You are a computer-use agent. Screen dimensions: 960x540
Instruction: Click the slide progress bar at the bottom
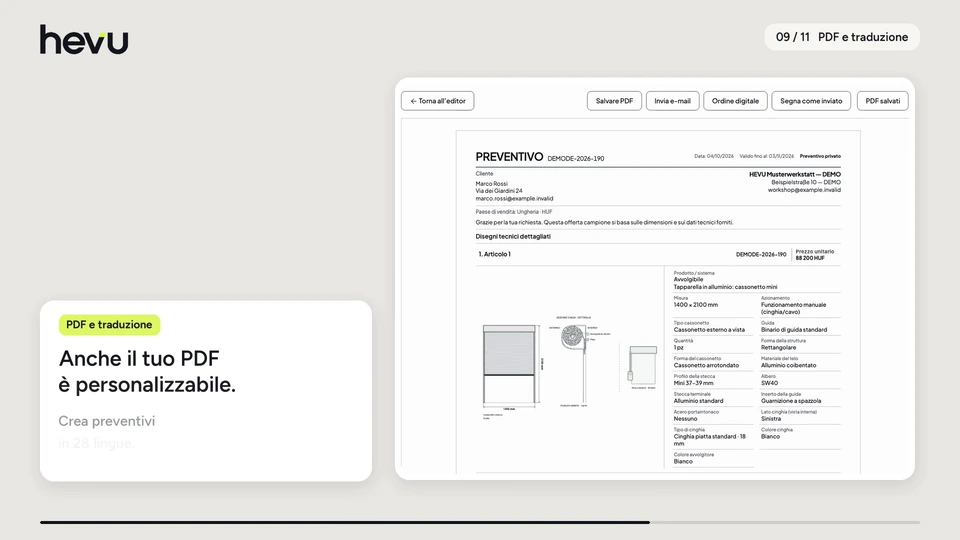pos(480,522)
